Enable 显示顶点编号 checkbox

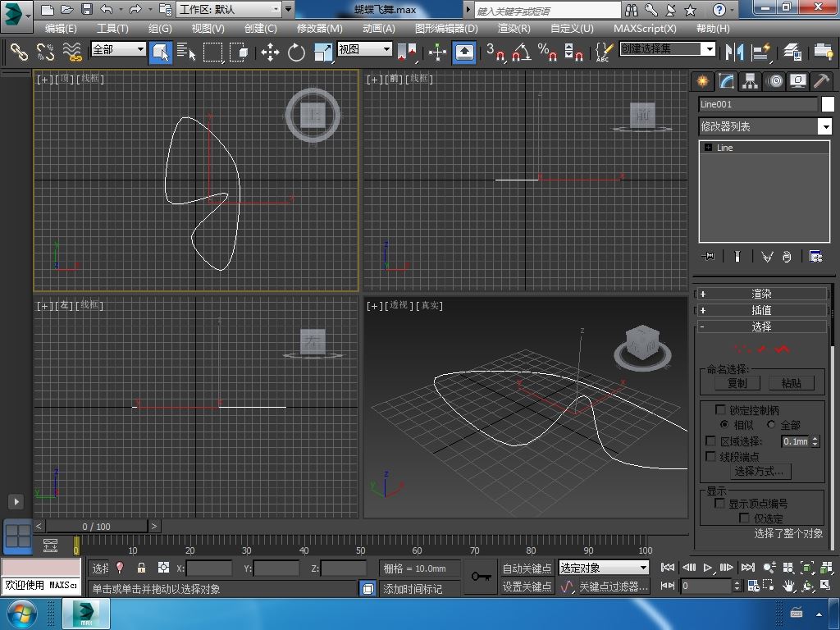coord(720,504)
